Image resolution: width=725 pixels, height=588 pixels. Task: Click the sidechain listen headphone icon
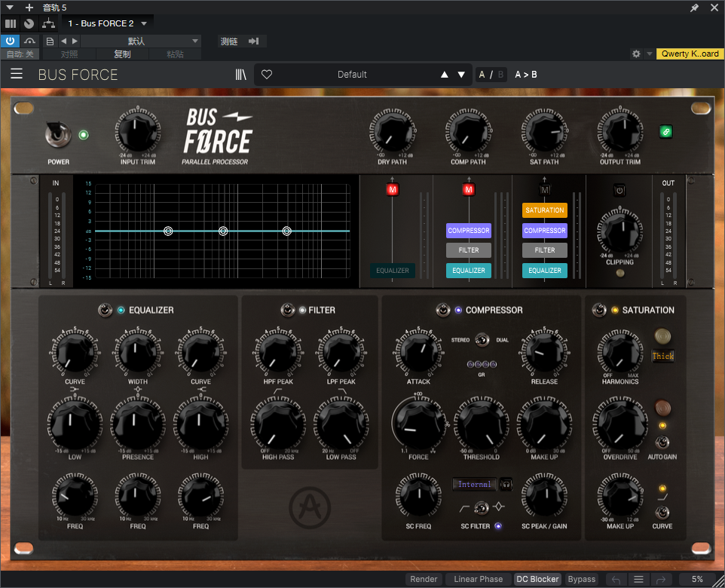click(506, 485)
